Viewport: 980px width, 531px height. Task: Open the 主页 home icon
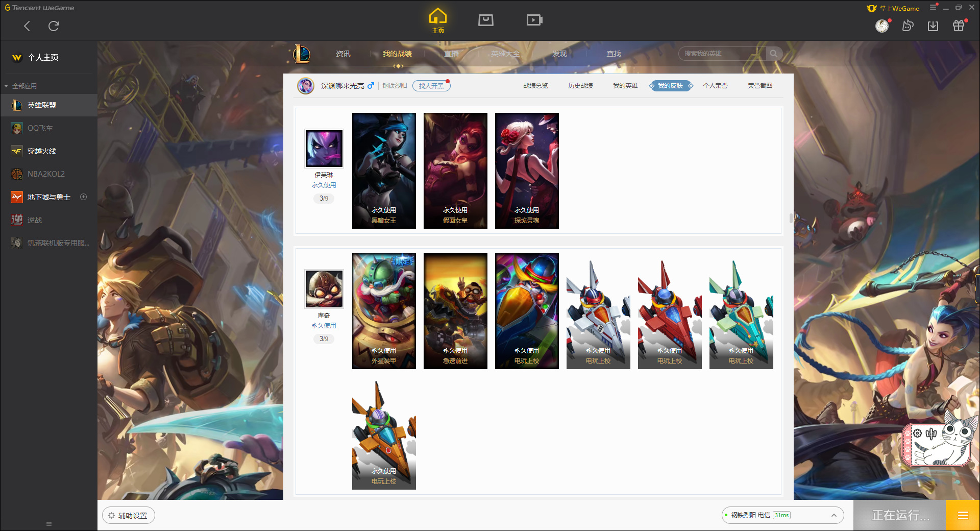[x=438, y=21]
